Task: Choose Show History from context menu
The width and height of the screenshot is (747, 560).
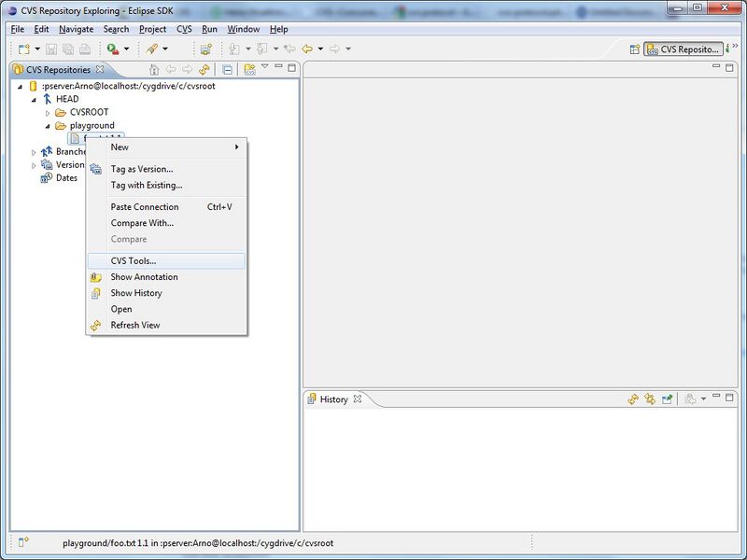Action: tap(167, 293)
